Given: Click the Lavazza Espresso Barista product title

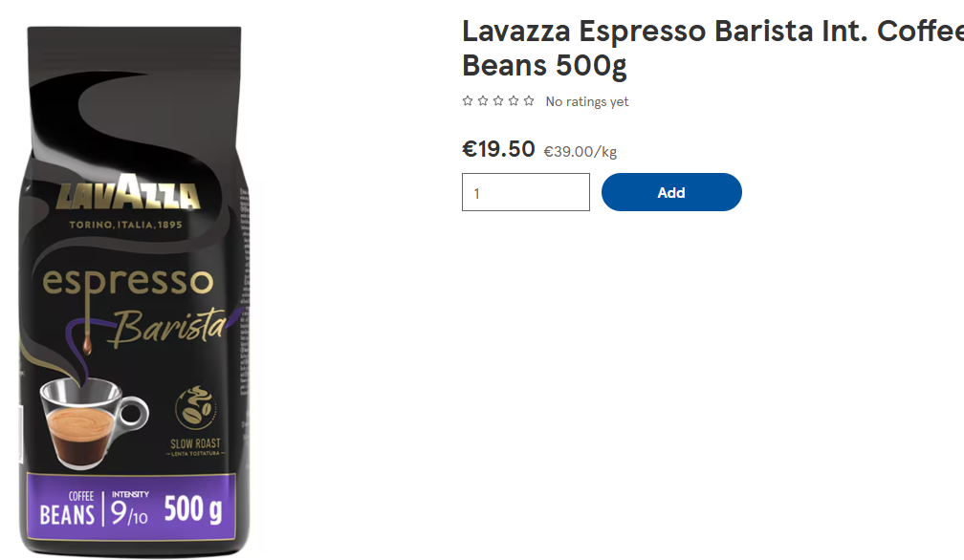Looking at the screenshot, I should pos(712,48).
